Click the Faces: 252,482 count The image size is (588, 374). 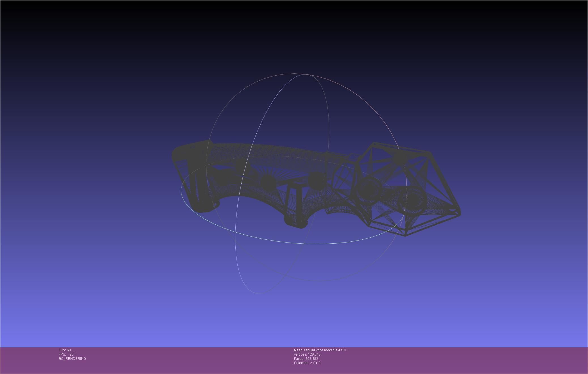tap(306, 359)
